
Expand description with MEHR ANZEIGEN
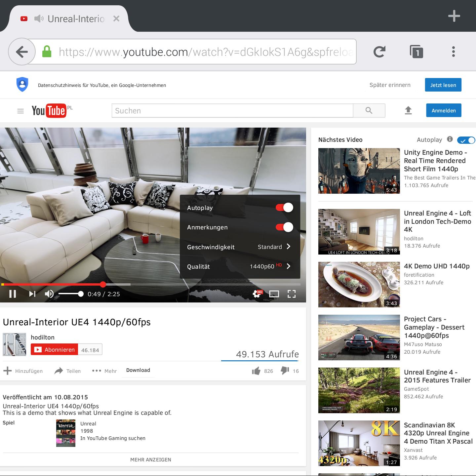tap(151, 459)
